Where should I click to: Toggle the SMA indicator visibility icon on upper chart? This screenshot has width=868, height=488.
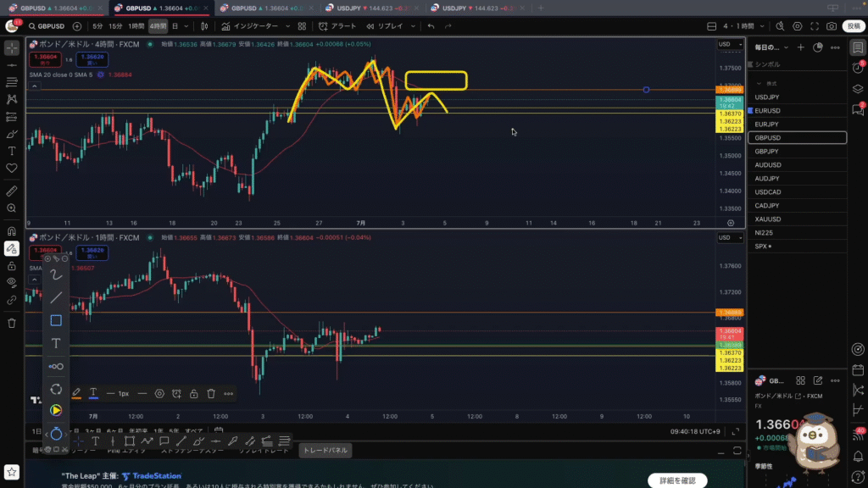(101, 75)
